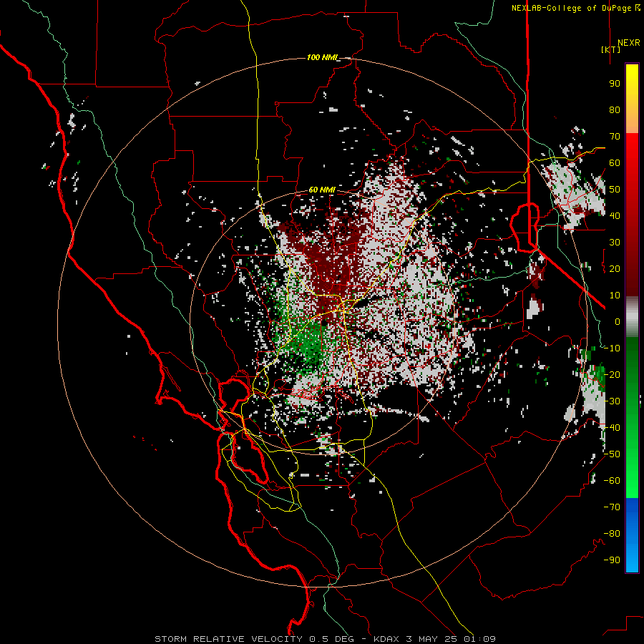Click the -90 value on velocity scale
This screenshot has height=644, width=644.
(x=612, y=560)
